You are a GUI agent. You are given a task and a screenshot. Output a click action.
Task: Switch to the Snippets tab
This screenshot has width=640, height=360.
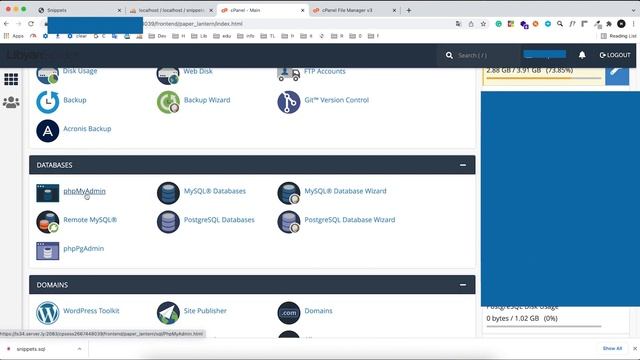(80, 10)
